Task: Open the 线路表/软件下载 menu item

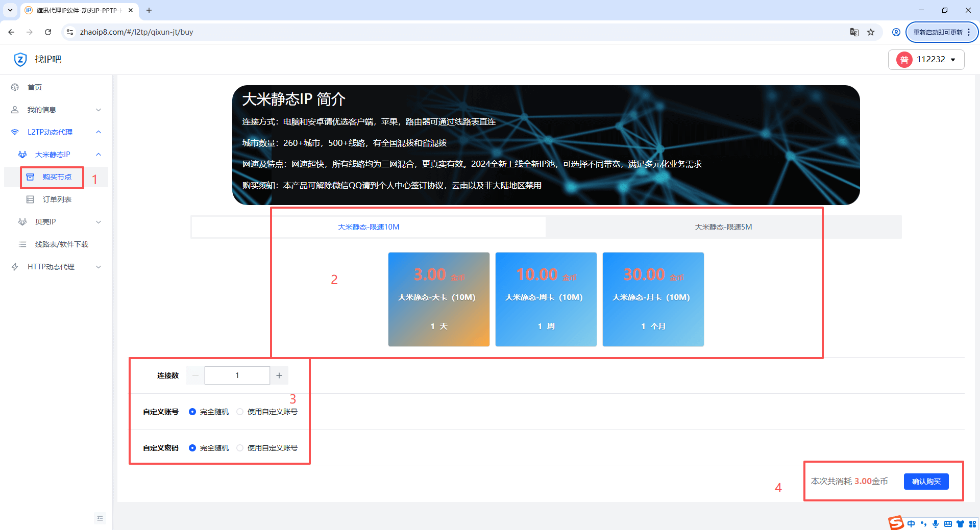Action: click(56, 244)
